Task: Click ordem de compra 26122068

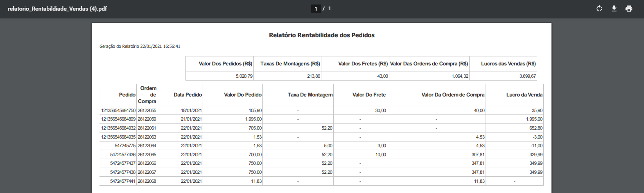Action: [147, 181]
